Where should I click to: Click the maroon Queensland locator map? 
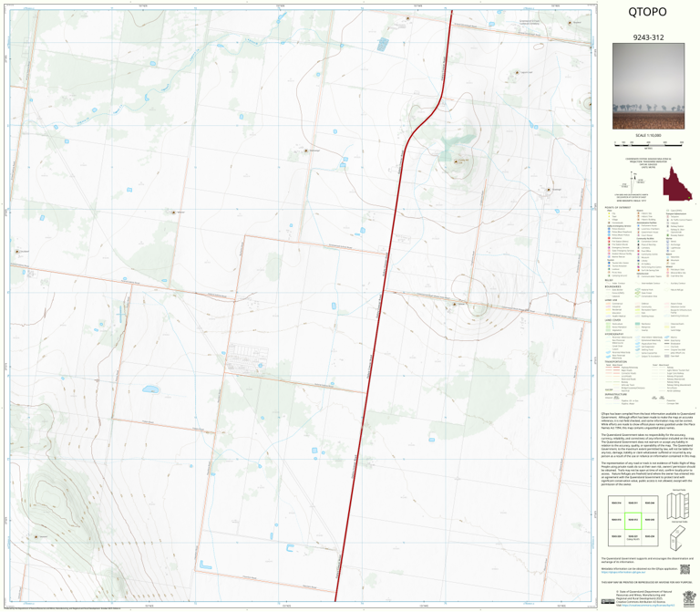[x=677, y=183]
